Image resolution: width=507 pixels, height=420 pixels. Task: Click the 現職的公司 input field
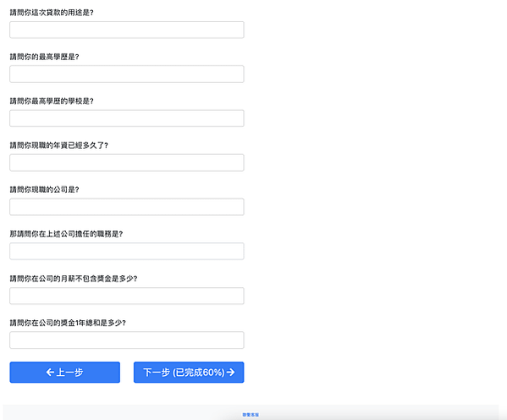coord(127,207)
